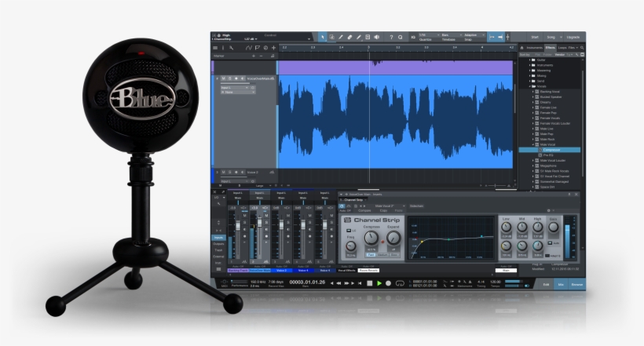Image resolution: width=644 pixels, height=346 pixels.
Task: Switch to the Files browser tab
Action: click(571, 48)
